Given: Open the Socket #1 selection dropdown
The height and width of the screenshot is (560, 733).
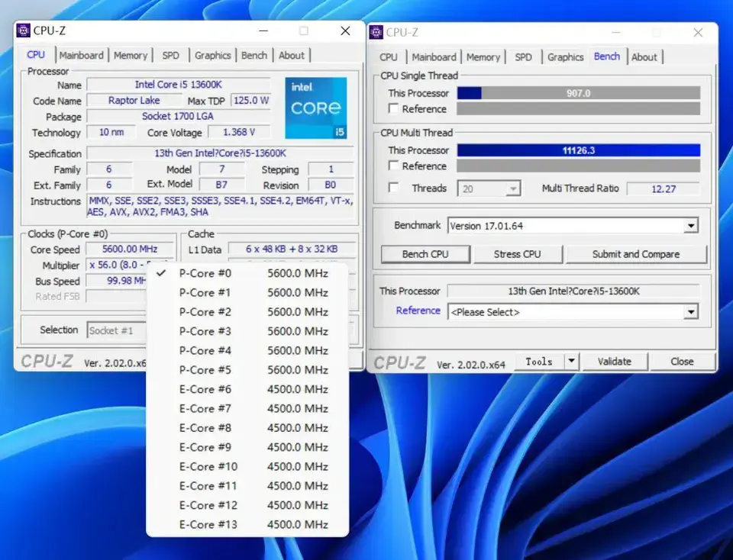Looking at the screenshot, I should (x=117, y=330).
